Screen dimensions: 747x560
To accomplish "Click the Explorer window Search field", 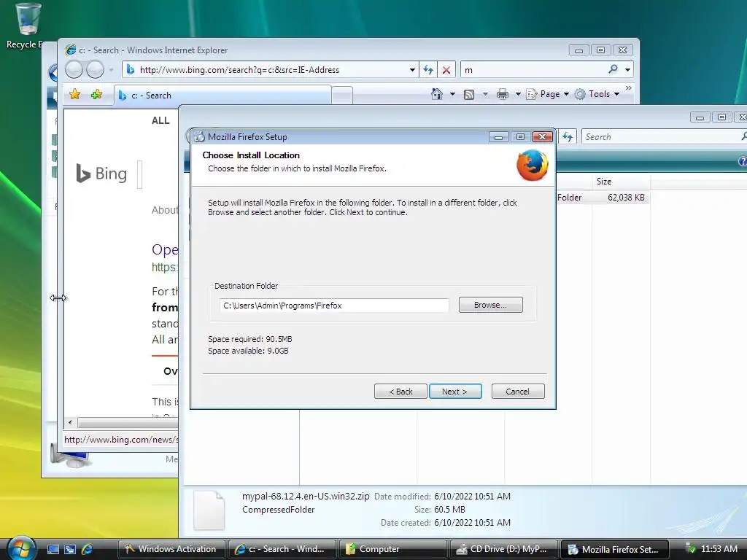I will coord(662,137).
